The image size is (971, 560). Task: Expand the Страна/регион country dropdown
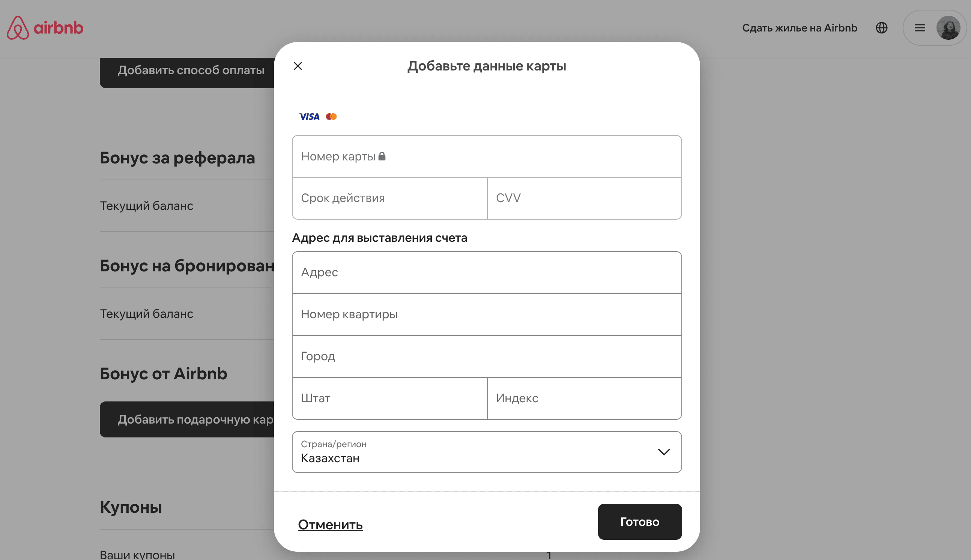pyautogui.click(x=487, y=452)
